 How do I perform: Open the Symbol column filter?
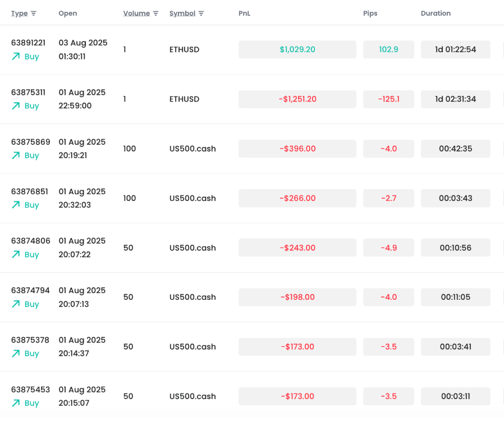pos(200,13)
